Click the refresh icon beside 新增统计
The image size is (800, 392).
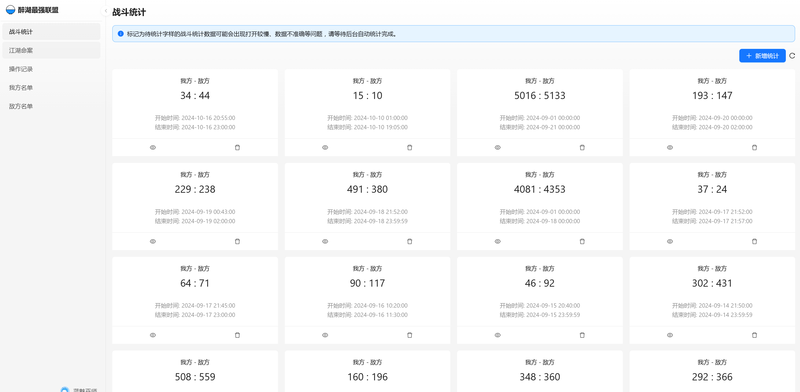[792, 56]
